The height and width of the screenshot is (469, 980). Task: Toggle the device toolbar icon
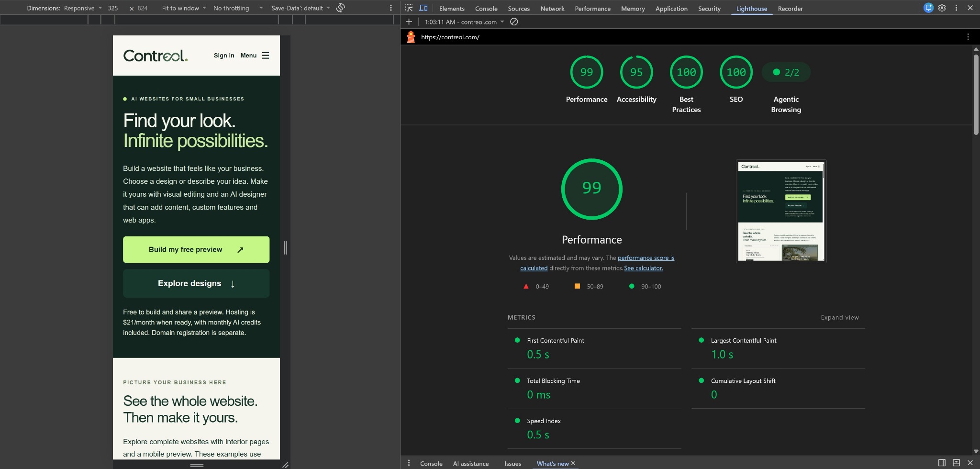point(423,8)
